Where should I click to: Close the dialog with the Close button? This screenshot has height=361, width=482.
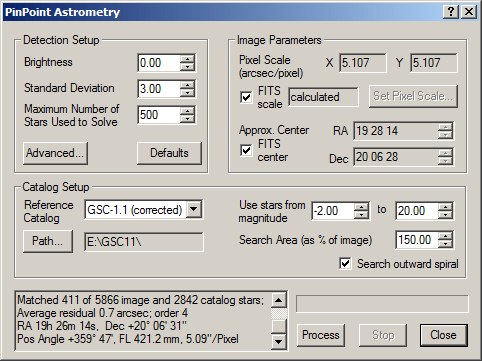pos(443,335)
